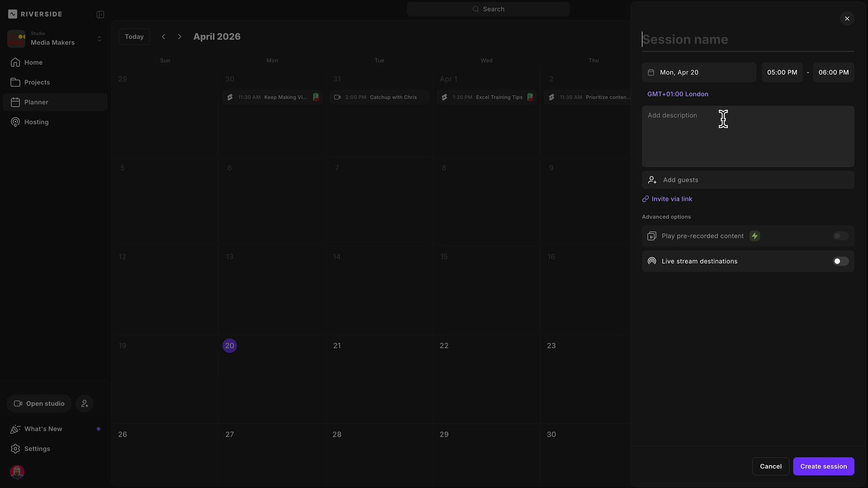Open Hosting in the sidebar

(x=36, y=122)
